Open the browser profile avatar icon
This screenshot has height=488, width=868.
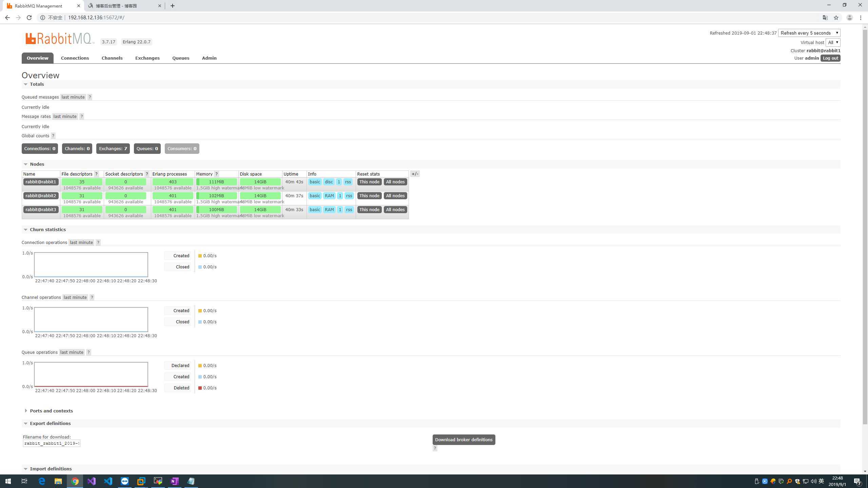[x=849, y=18]
